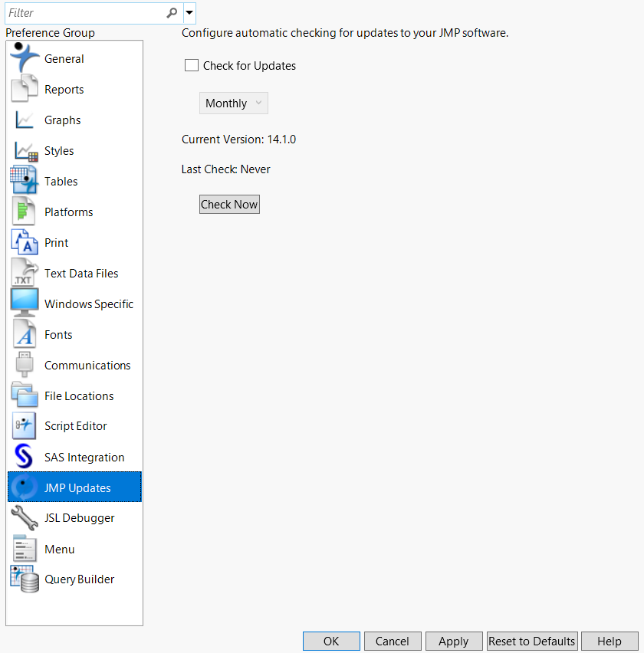Open the Monthly frequency dropdown

coord(234,103)
